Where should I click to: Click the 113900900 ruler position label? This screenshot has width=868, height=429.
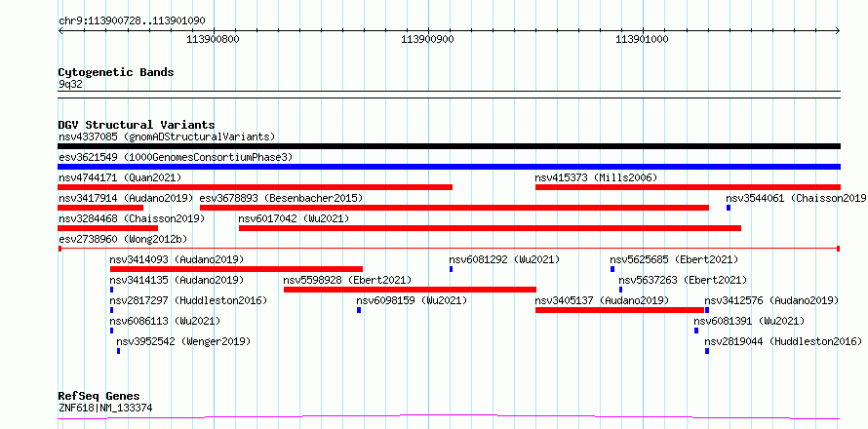pyautogui.click(x=428, y=39)
